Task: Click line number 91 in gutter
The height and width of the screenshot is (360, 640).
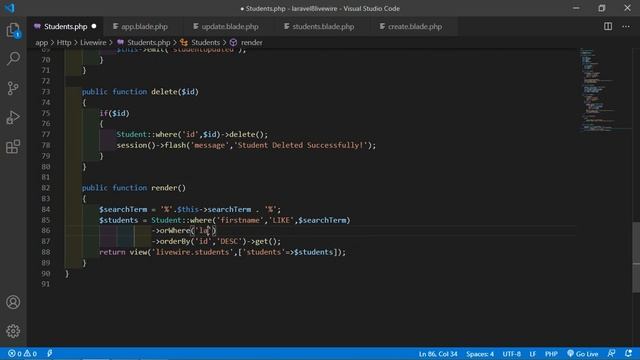Action: click(x=46, y=284)
